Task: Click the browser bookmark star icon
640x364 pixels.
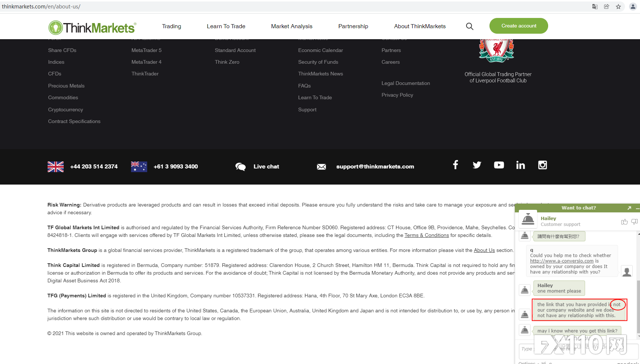Action: click(x=618, y=7)
